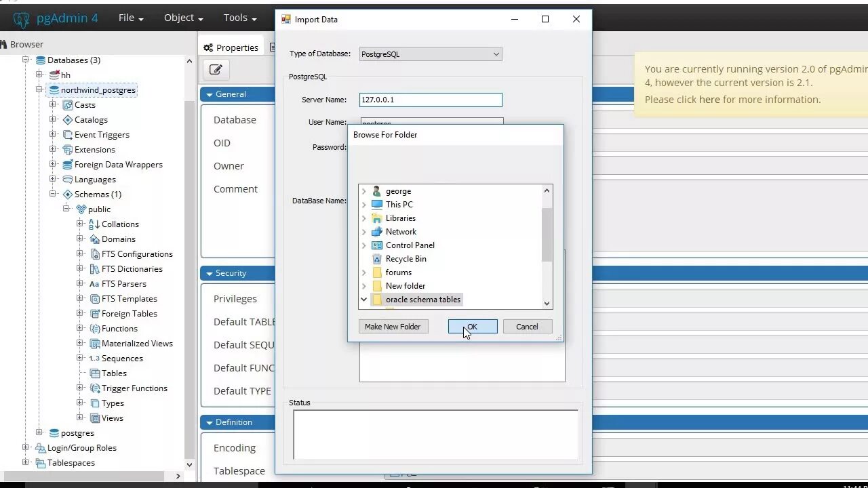
Task: Select the Languages node icon
Action: tap(67, 180)
